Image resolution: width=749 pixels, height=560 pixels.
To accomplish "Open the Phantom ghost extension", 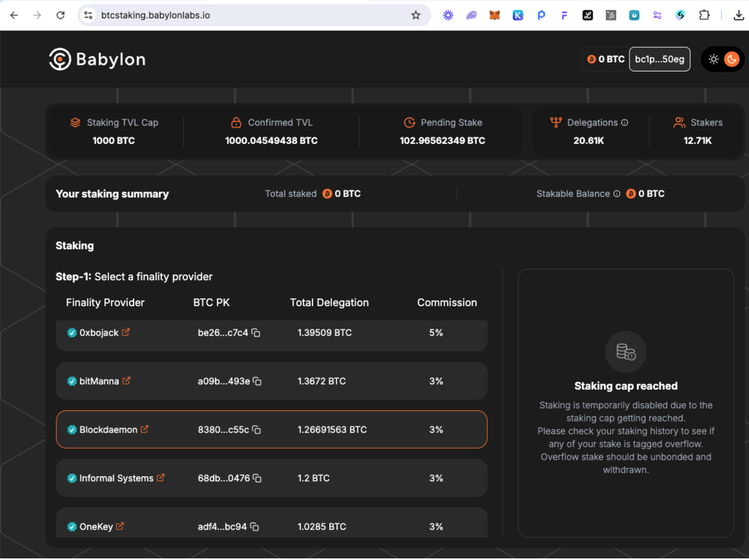I will click(471, 15).
